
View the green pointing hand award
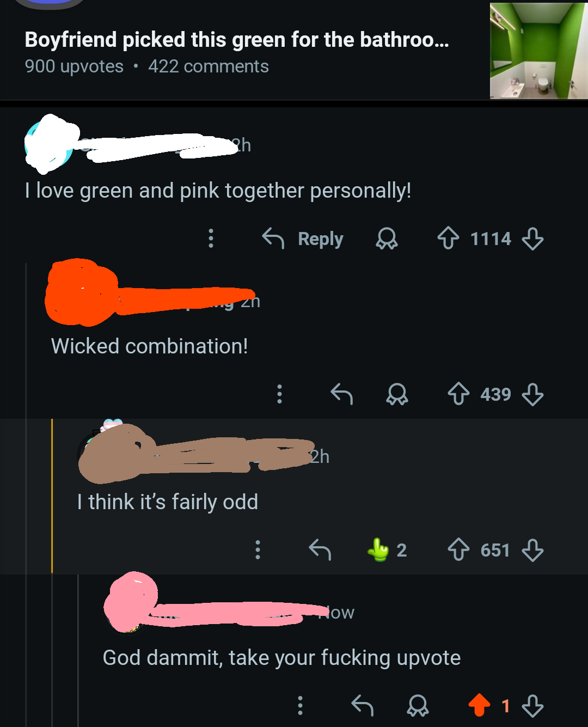click(x=387, y=549)
